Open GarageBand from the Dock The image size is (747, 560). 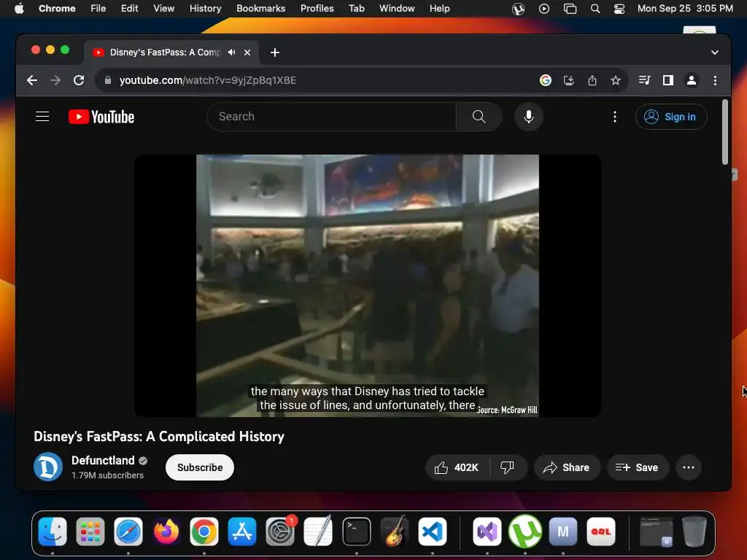(x=395, y=532)
